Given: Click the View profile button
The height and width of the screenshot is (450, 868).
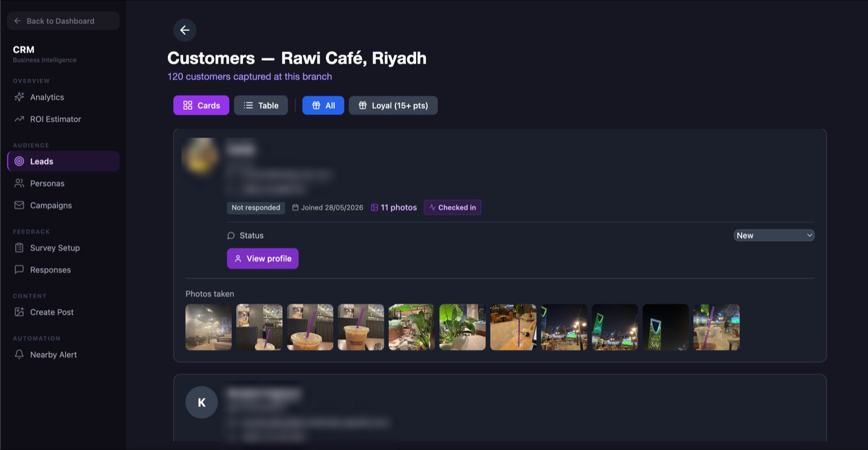Looking at the screenshot, I should (263, 259).
